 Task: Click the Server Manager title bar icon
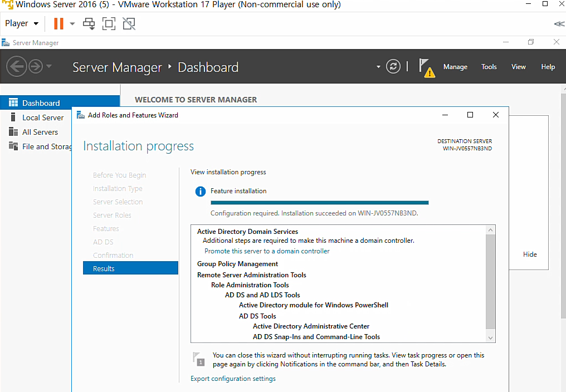pos(6,42)
